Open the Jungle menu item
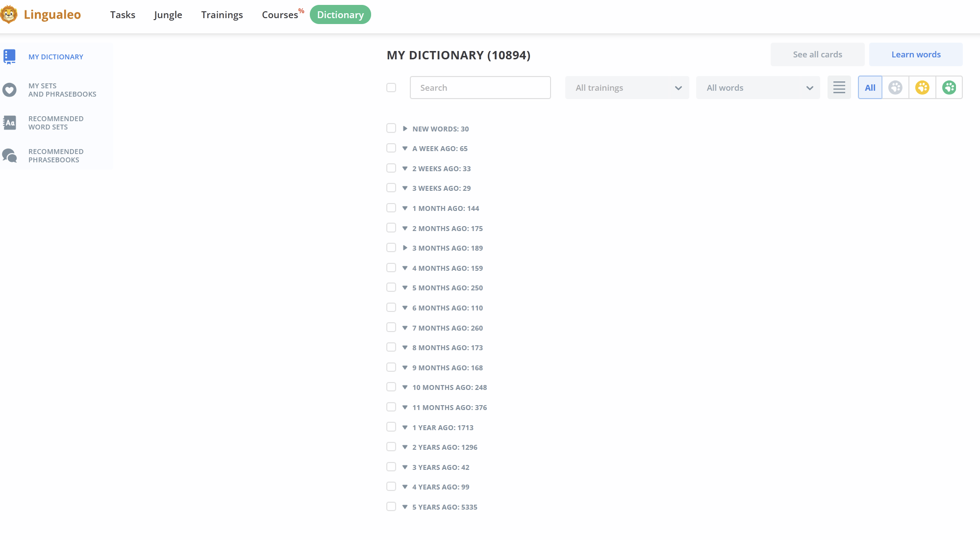980x540 pixels. (x=168, y=15)
